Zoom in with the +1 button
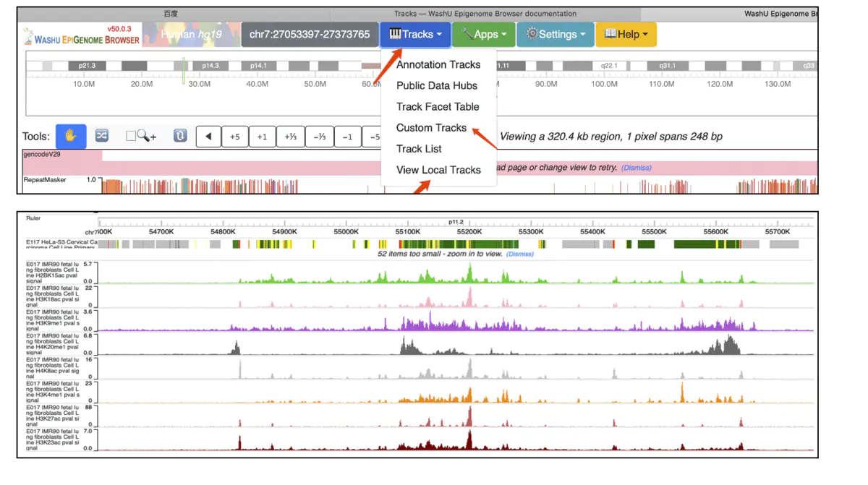Screen dimensions: 868x485 pos(263,136)
